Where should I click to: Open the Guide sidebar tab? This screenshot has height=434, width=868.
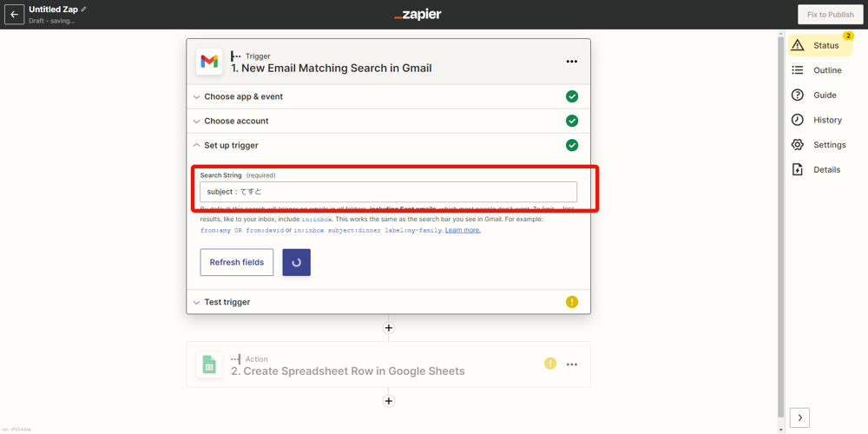(814, 95)
